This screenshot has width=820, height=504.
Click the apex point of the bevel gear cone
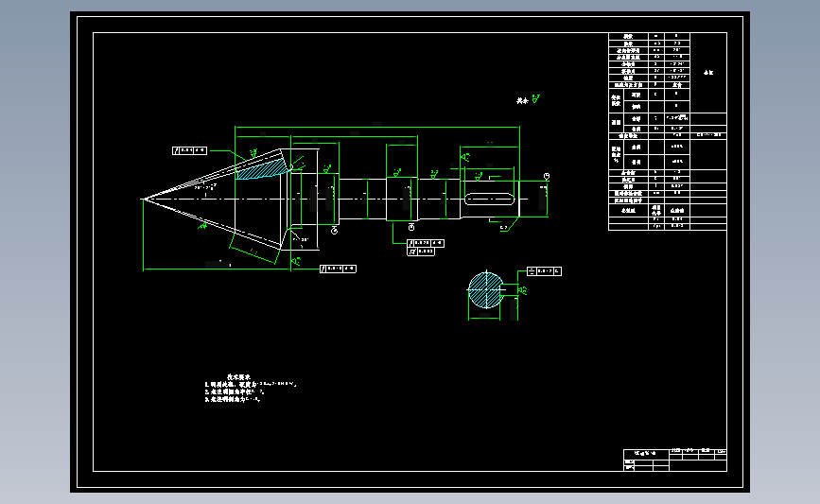(x=143, y=200)
